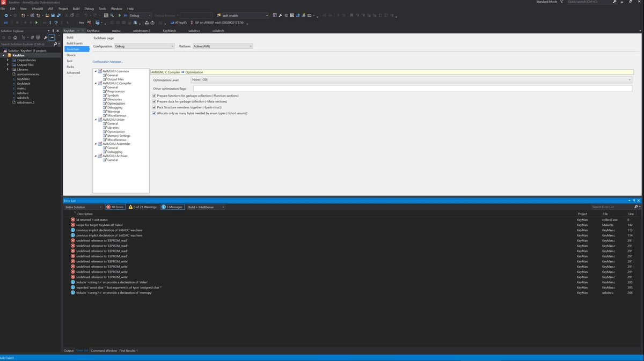This screenshot has height=361, width=644.
Task: Click error icon for 'ld returned 1 exit status'
Action: (73, 219)
